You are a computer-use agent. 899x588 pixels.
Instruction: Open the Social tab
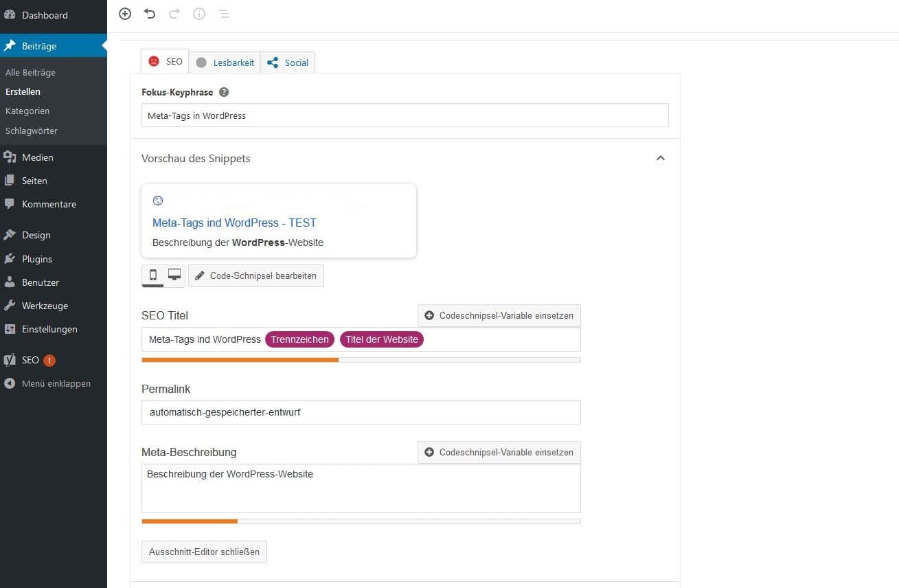click(x=287, y=63)
